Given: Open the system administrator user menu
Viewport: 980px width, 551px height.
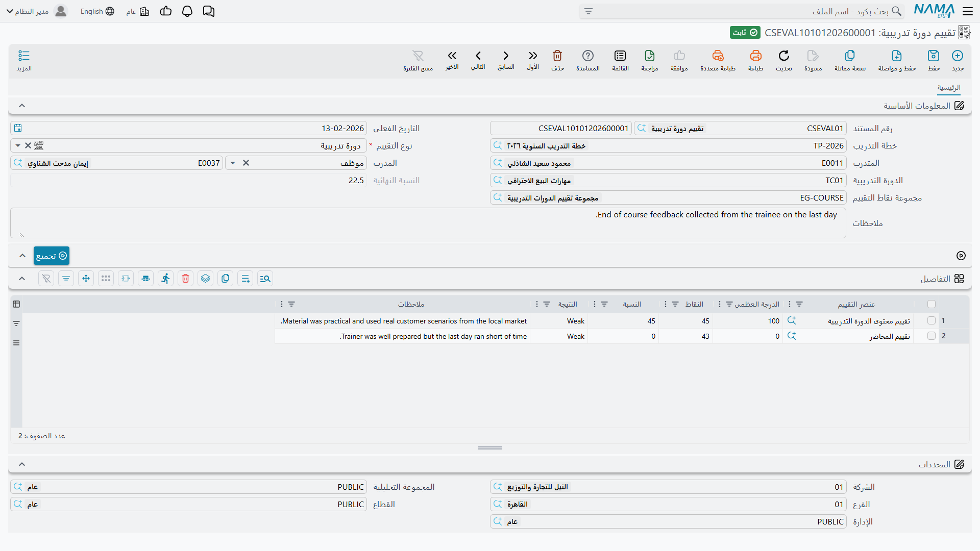Looking at the screenshot, I should point(37,11).
